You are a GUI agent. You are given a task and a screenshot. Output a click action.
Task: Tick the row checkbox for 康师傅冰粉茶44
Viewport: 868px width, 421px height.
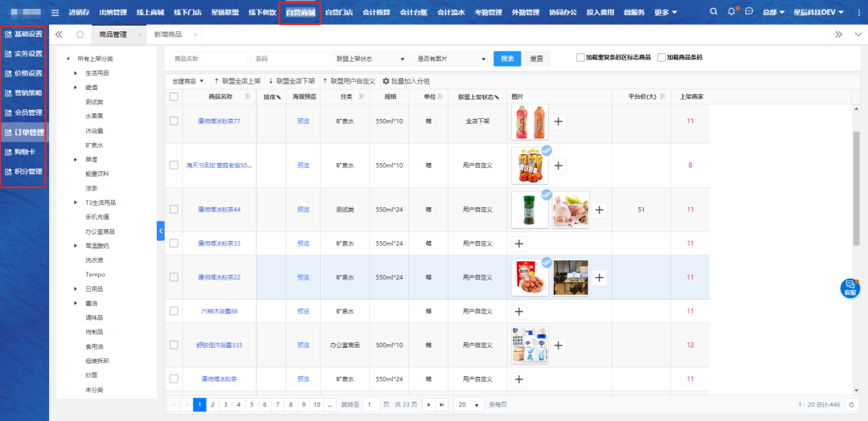coord(174,209)
